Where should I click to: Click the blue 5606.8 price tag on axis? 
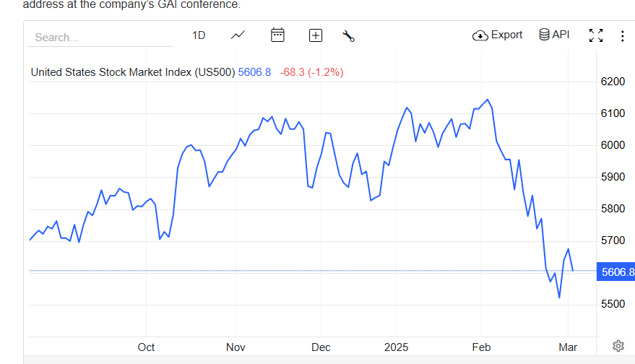click(x=617, y=272)
